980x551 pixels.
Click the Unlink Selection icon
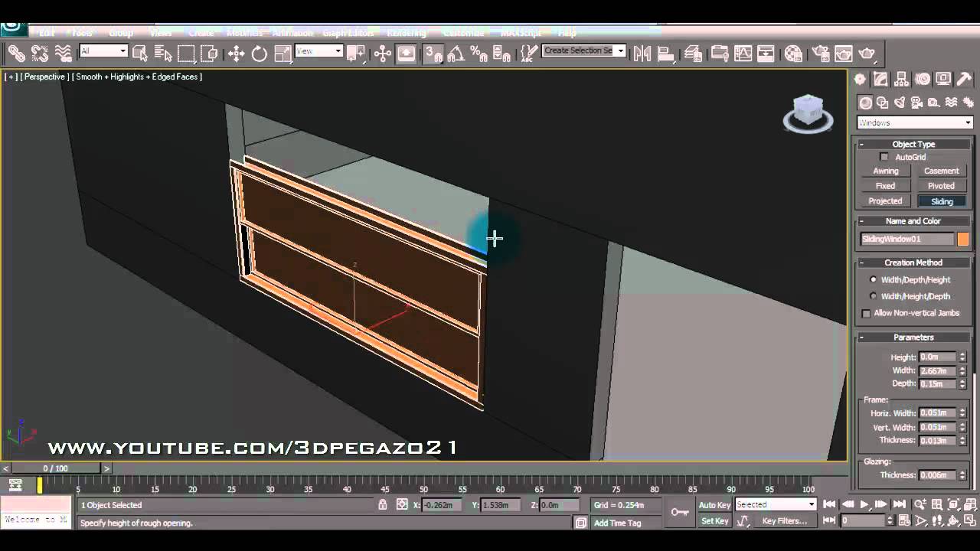40,53
